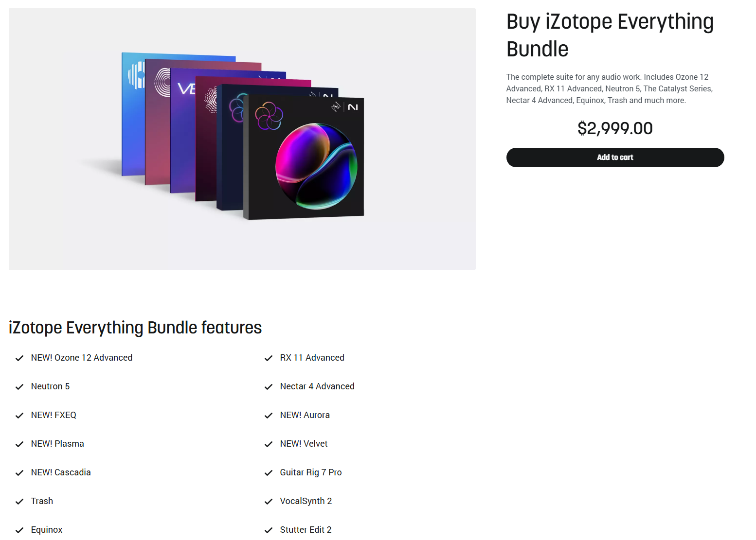
Task: Select the NEW! FXEQ feature text
Action: point(54,415)
